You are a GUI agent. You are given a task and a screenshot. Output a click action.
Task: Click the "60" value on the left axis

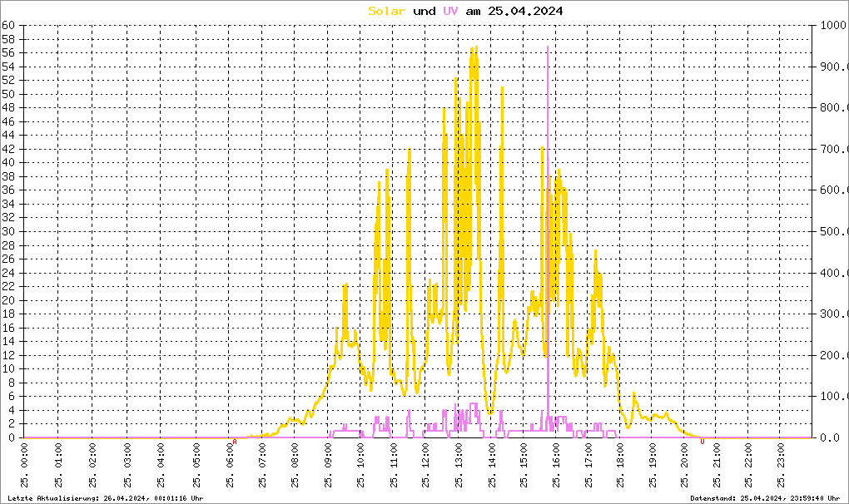click(x=8, y=25)
